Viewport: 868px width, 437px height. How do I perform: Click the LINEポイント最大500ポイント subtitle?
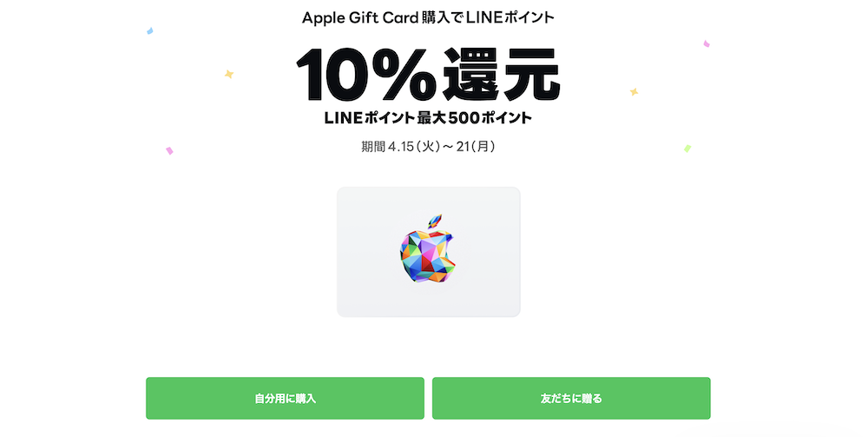click(x=428, y=118)
